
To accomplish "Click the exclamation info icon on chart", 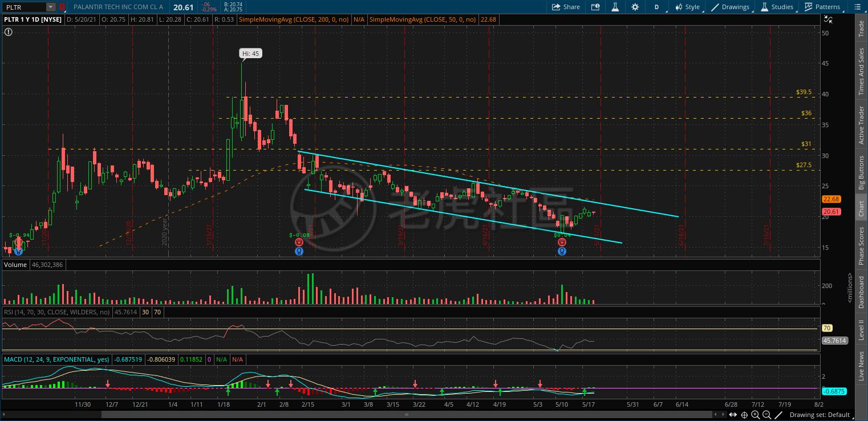I will pyautogui.click(x=8, y=32).
